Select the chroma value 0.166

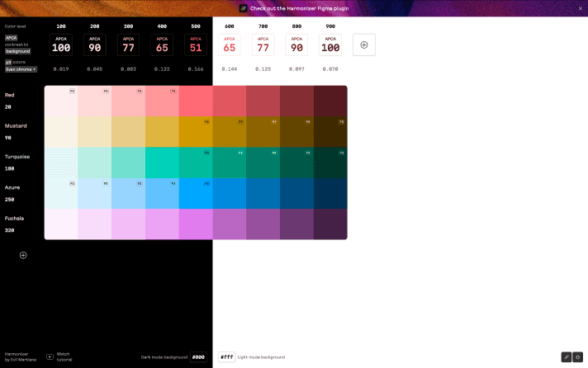[x=196, y=69]
